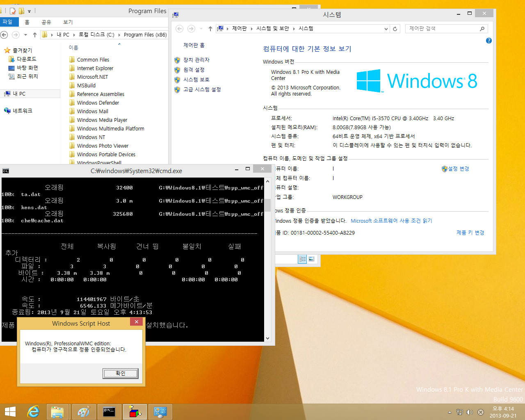525x420 pixels.
Task: Select Windows Portable Devices folder
Action: coord(106,155)
